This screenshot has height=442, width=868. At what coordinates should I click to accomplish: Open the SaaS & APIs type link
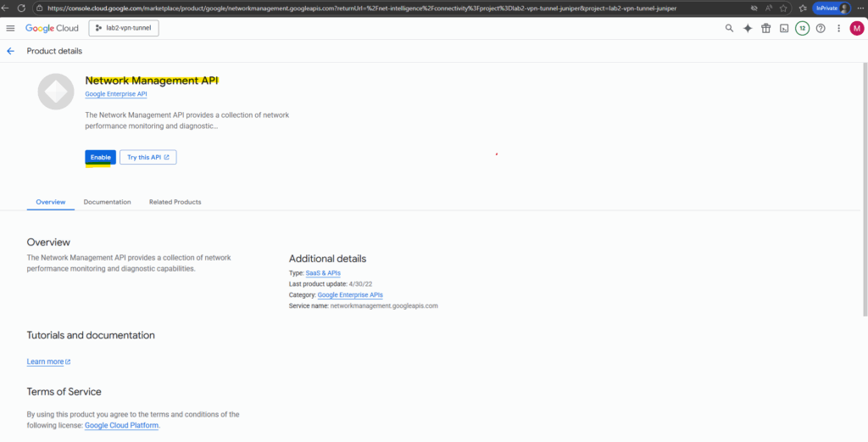[323, 273]
